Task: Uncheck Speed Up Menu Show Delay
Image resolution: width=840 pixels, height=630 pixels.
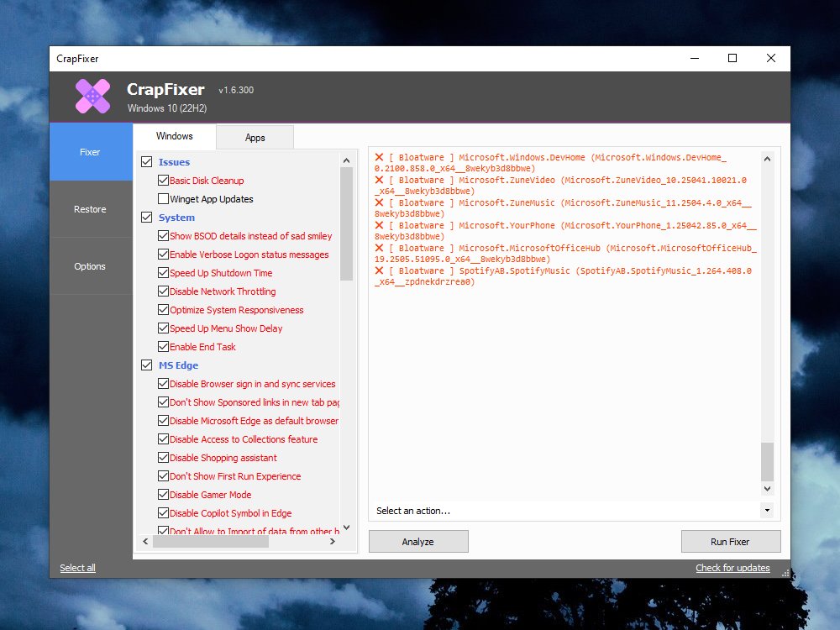Action: point(164,328)
